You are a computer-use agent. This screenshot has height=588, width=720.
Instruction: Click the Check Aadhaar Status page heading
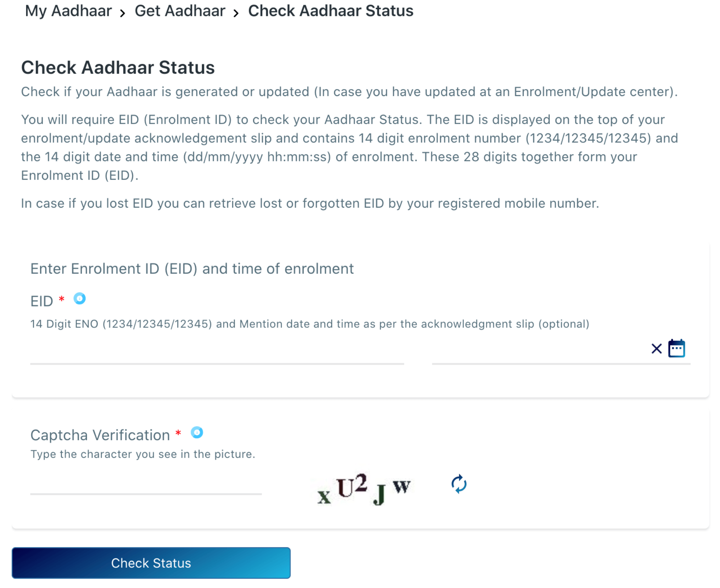[118, 67]
